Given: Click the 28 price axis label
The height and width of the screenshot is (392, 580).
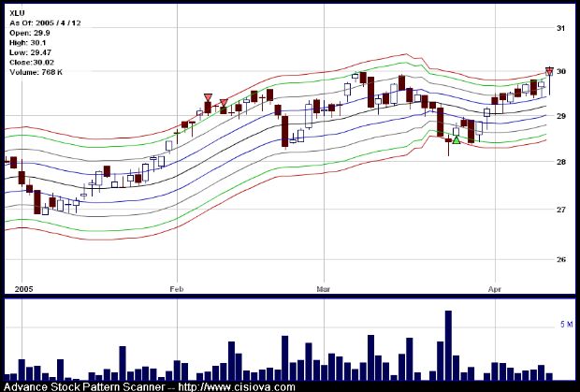Looking at the screenshot, I should (x=561, y=162).
